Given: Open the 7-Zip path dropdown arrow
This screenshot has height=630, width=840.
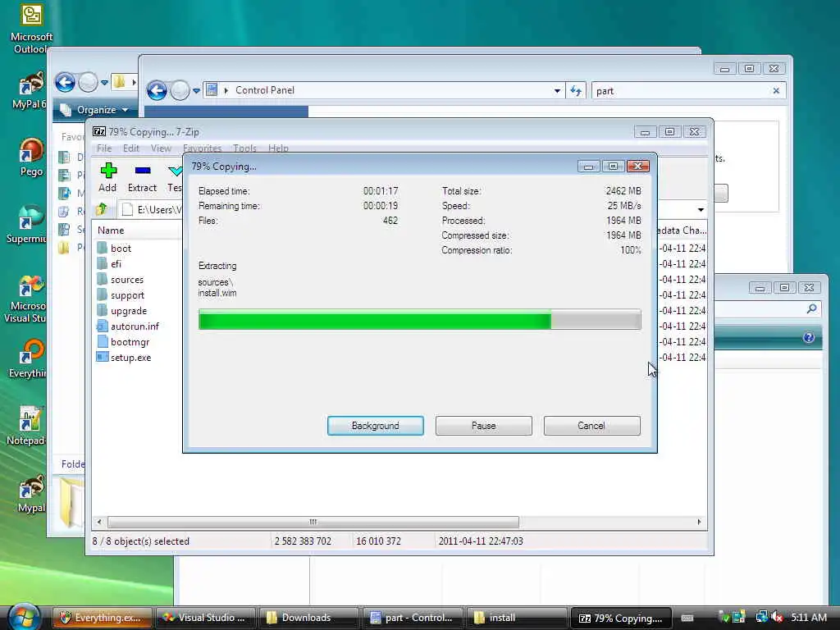Looking at the screenshot, I should [x=701, y=209].
